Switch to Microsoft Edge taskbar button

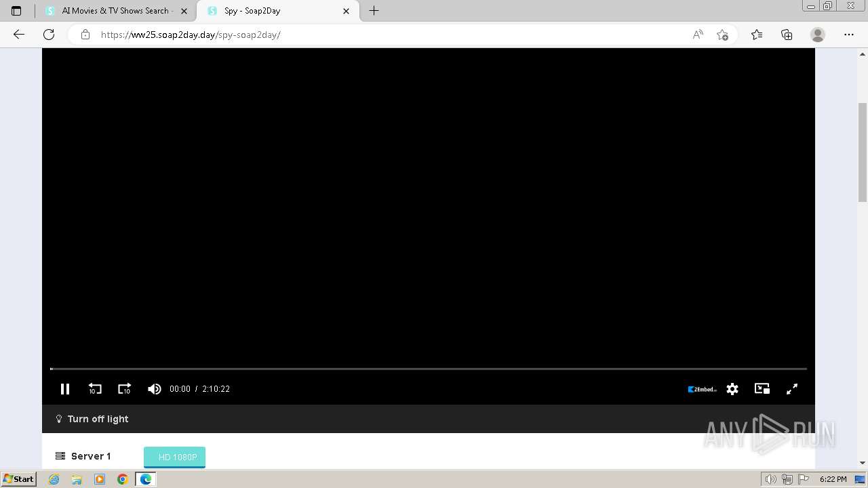[146, 479]
